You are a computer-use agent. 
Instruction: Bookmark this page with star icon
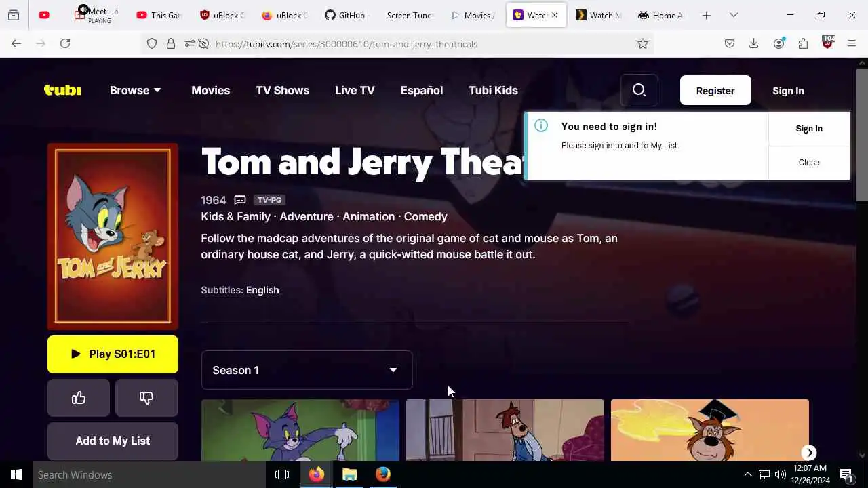(x=643, y=43)
